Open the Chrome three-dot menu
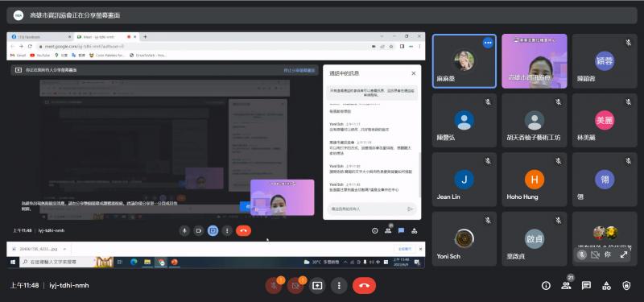Image resolution: width=644 pixels, height=302 pixels. [419, 46]
